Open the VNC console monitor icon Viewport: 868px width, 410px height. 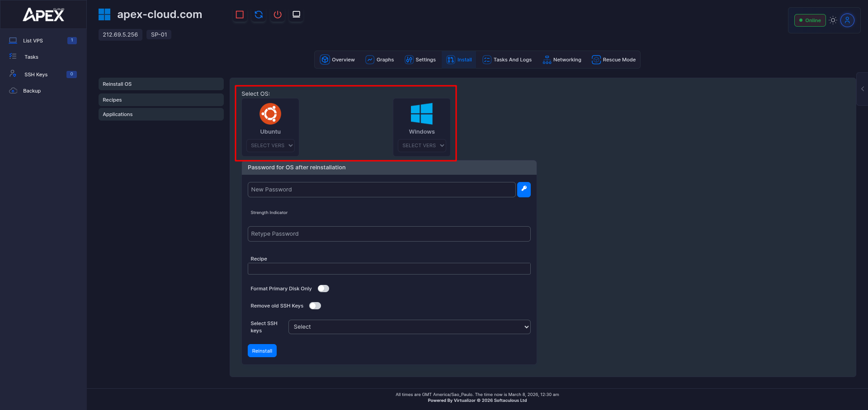[x=296, y=15]
